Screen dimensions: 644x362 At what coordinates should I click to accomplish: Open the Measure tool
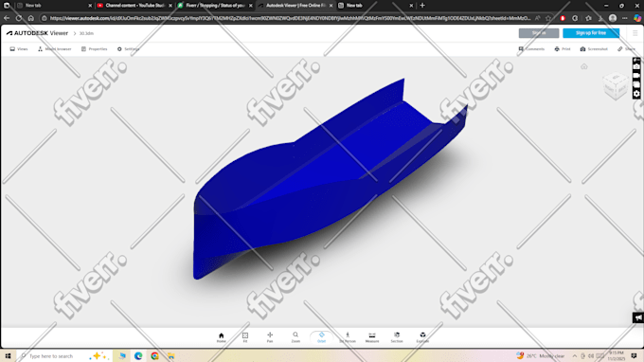pos(372,337)
